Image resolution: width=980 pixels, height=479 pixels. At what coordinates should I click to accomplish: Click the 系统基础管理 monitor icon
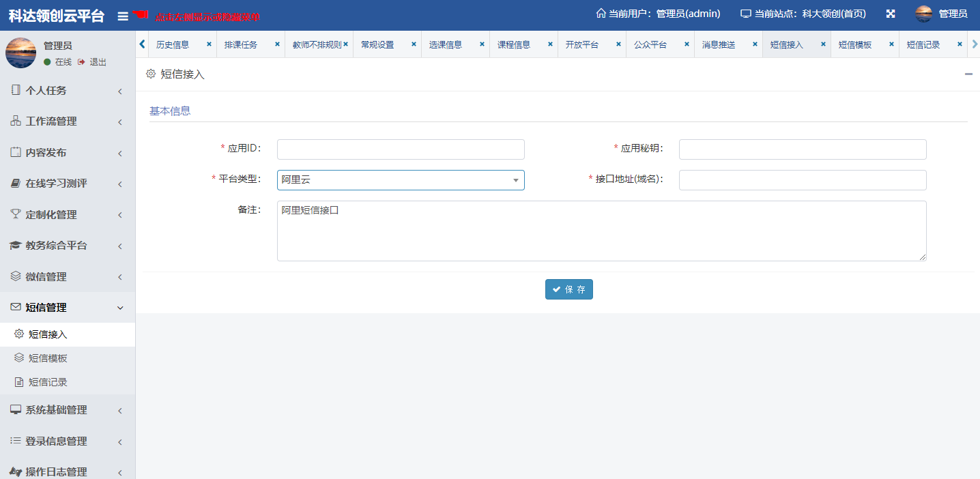pos(16,409)
